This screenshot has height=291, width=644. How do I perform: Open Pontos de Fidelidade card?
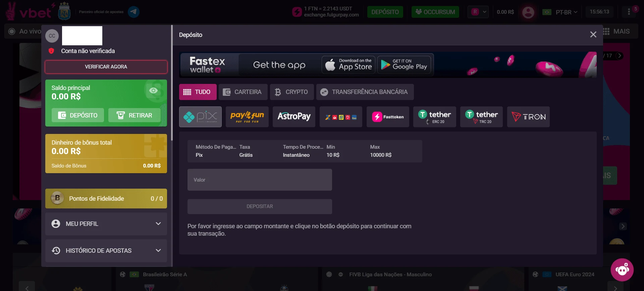(106, 199)
